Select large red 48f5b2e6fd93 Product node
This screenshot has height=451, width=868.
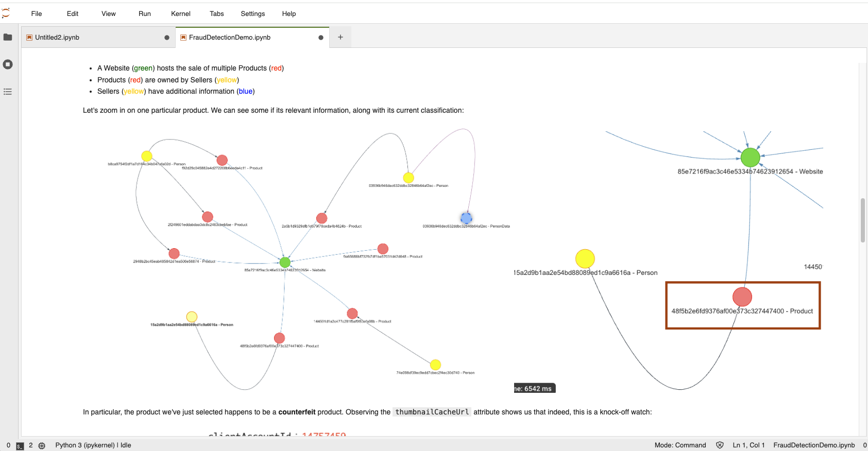[x=742, y=297]
